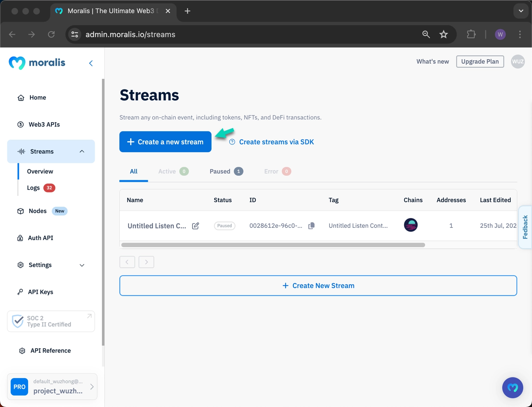The image size is (532, 407).
Task: Switch to the Active tab
Action: pyautogui.click(x=173, y=171)
